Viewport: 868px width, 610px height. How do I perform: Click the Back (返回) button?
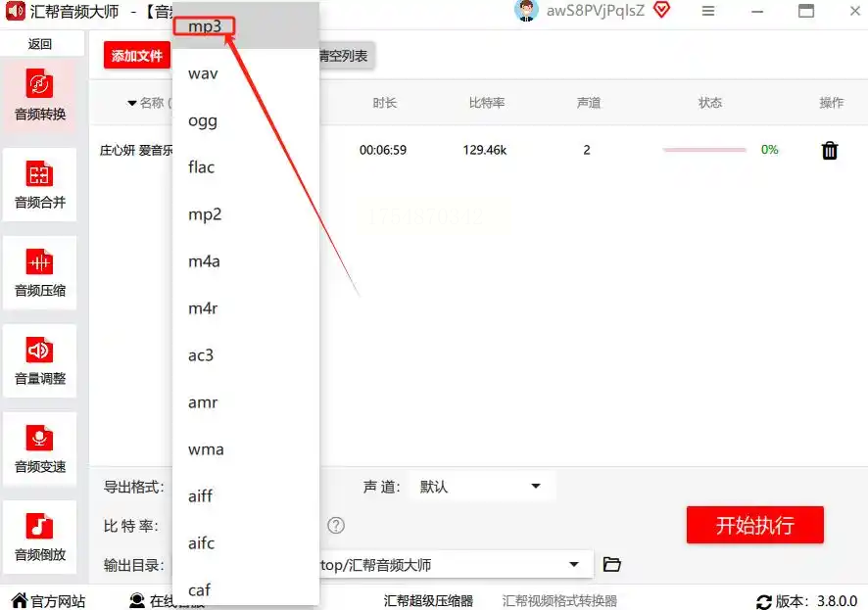coord(40,44)
